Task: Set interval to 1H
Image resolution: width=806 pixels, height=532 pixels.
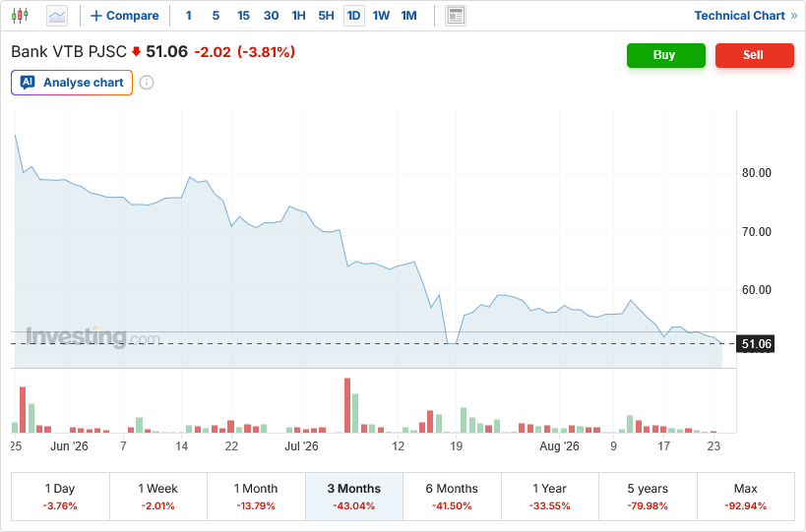Action: click(x=298, y=16)
